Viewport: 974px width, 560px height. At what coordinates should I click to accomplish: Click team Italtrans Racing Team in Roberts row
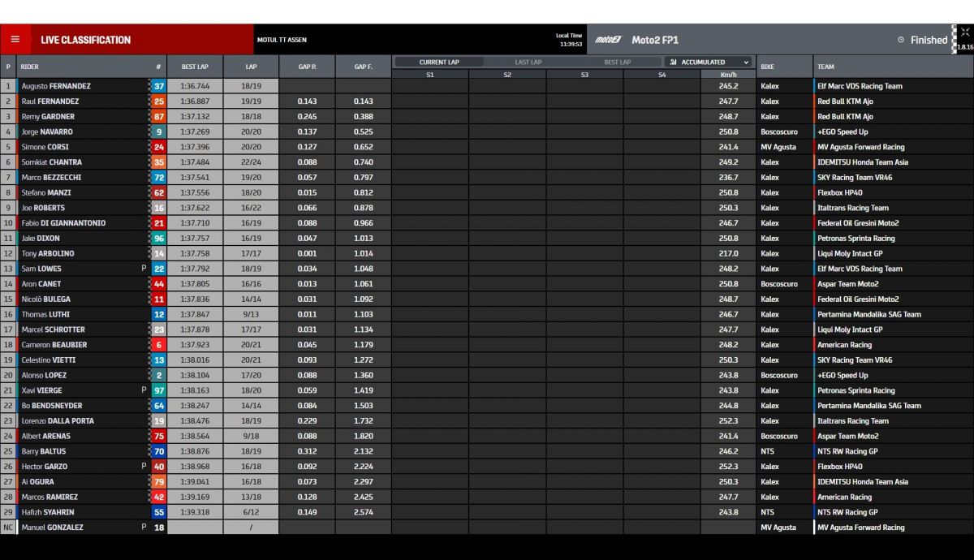(853, 208)
